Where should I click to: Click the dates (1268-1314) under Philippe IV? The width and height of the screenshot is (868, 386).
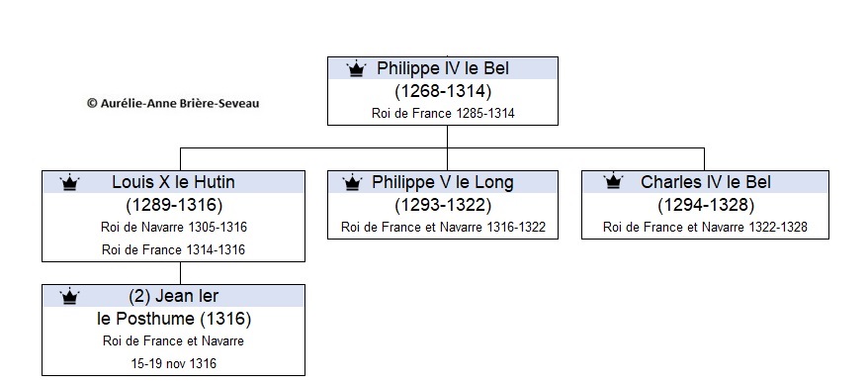tap(443, 91)
